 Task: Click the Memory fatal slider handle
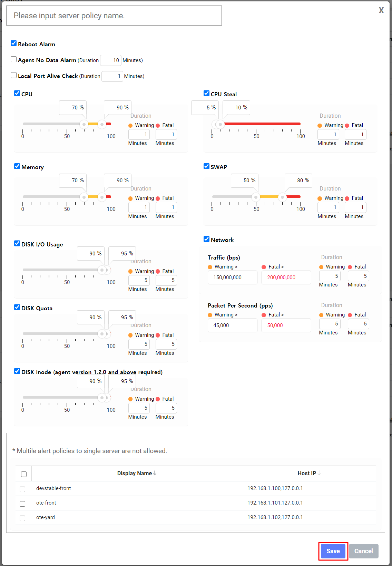click(102, 197)
